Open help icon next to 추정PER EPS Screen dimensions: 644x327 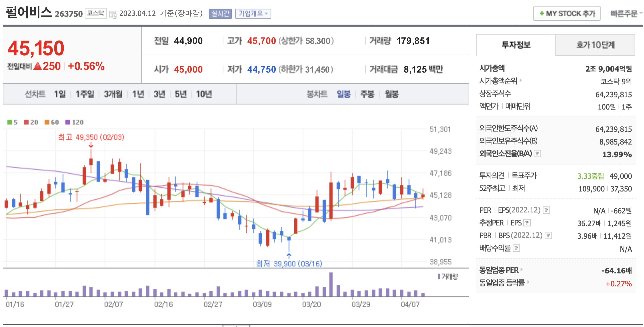[527, 223]
